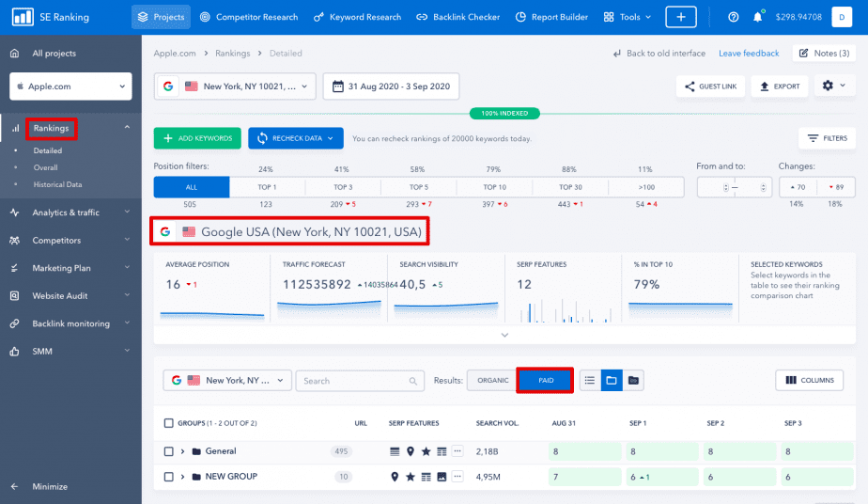Click the star SERP feature in General row
Viewport: 868px width, 504px height.
426,451
